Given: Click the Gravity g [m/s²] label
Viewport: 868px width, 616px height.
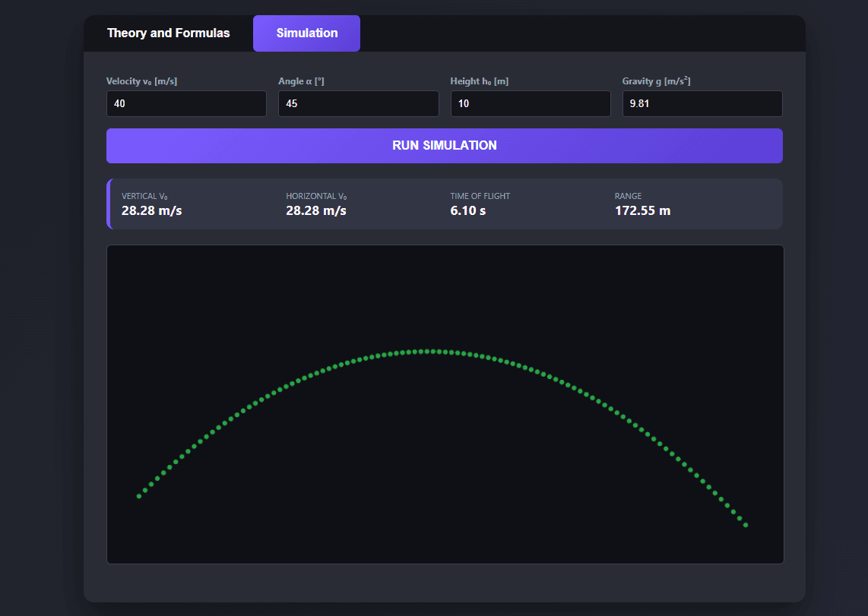Looking at the screenshot, I should 656,81.
